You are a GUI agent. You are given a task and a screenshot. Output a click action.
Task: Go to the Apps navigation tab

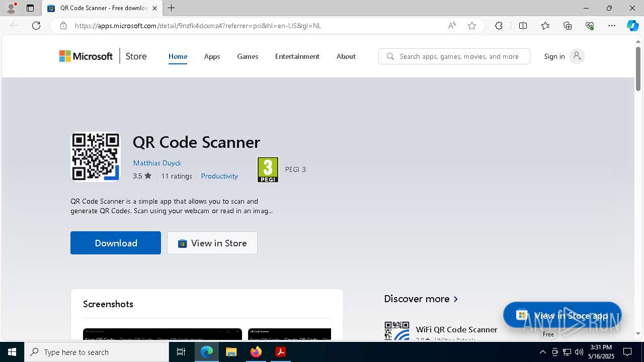(212, 56)
